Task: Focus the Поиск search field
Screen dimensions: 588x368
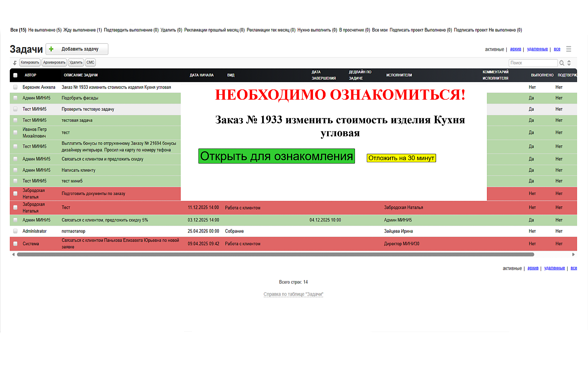Action: tap(533, 63)
